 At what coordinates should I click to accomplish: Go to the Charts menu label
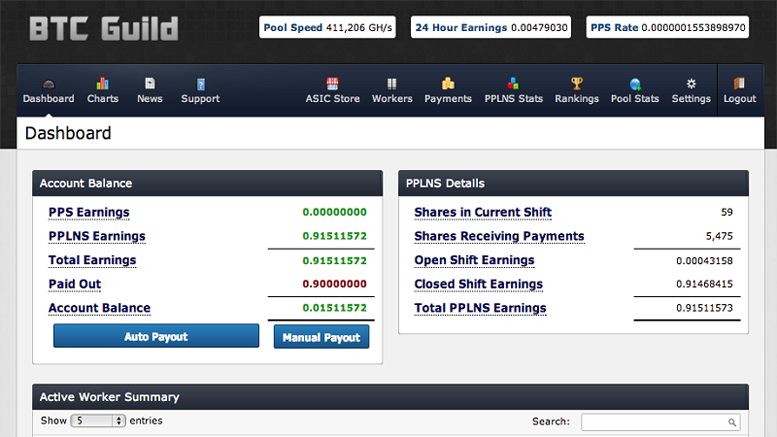[103, 99]
